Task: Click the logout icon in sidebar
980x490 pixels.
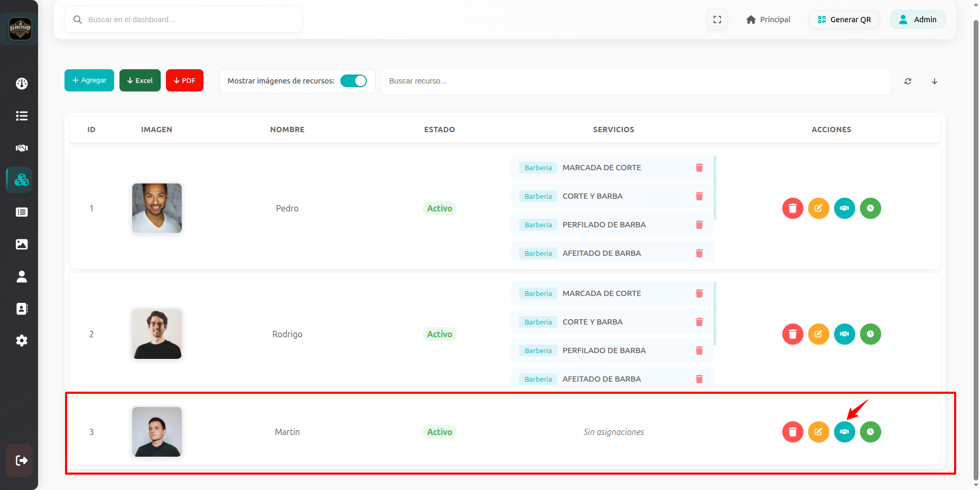Action: click(22, 460)
